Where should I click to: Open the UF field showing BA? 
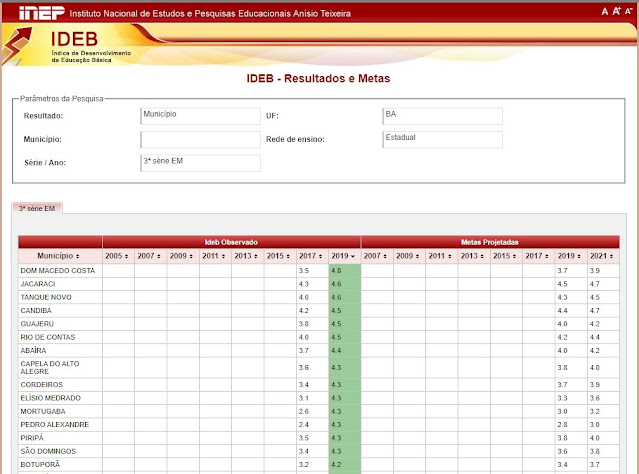[x=442, y=116]
